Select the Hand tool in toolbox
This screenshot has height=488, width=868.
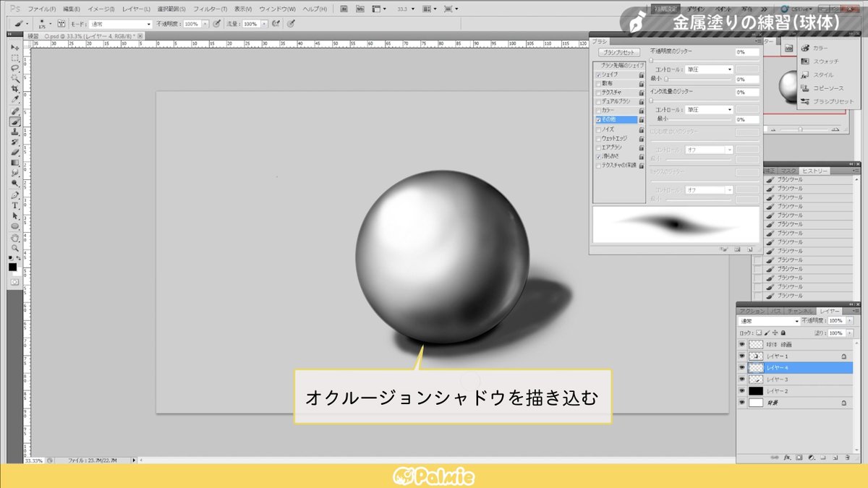tap(14, 236)
